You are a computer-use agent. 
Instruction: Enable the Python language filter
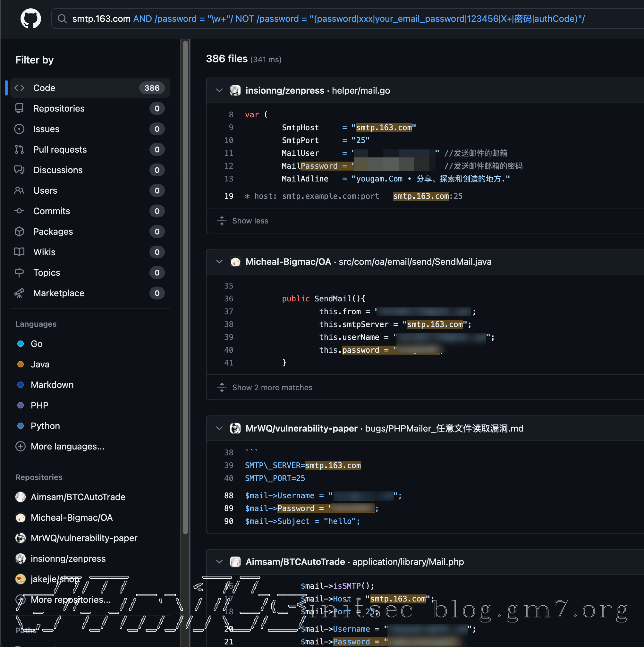point(45,426)
